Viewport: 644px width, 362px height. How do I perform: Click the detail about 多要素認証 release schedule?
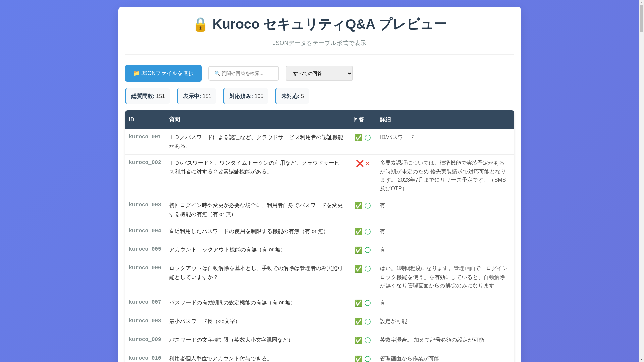click(x=443, y=176)
